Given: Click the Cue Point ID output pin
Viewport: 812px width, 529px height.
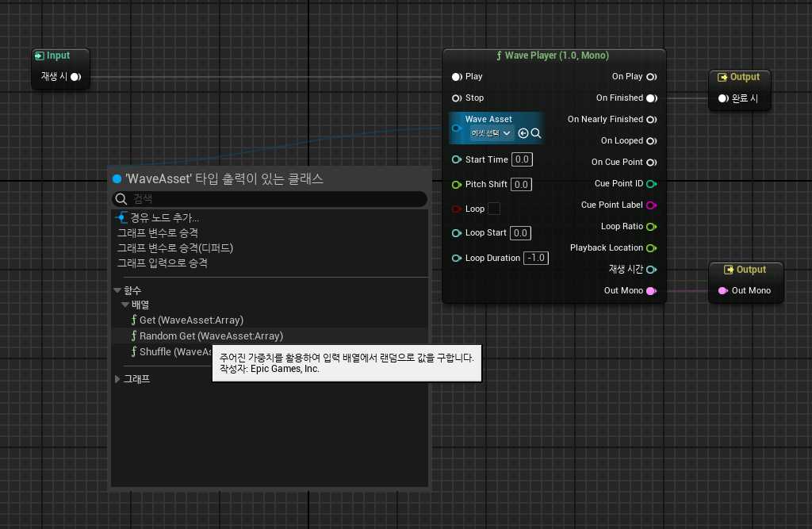Looking at the screenshot, I should 652,184.
